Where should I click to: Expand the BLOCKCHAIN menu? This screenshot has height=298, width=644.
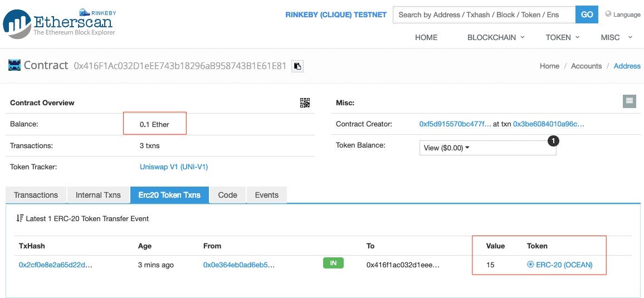496,37
